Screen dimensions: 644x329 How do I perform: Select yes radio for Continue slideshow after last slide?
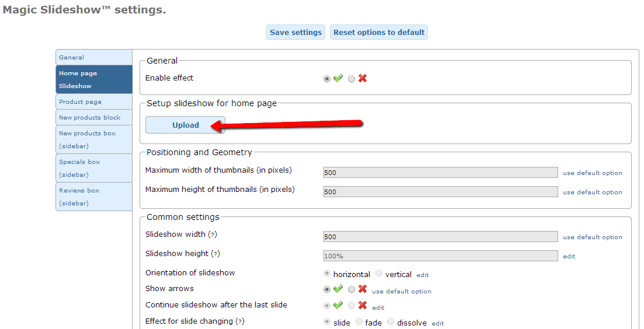coord(327,306)
